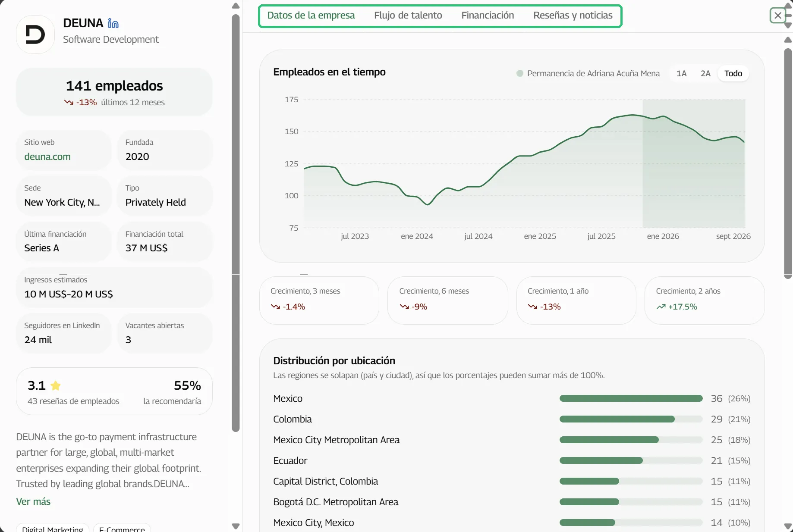Click the 141 empleados headcount card
This screenshot has width=793, height=532.
coord(114,92)
